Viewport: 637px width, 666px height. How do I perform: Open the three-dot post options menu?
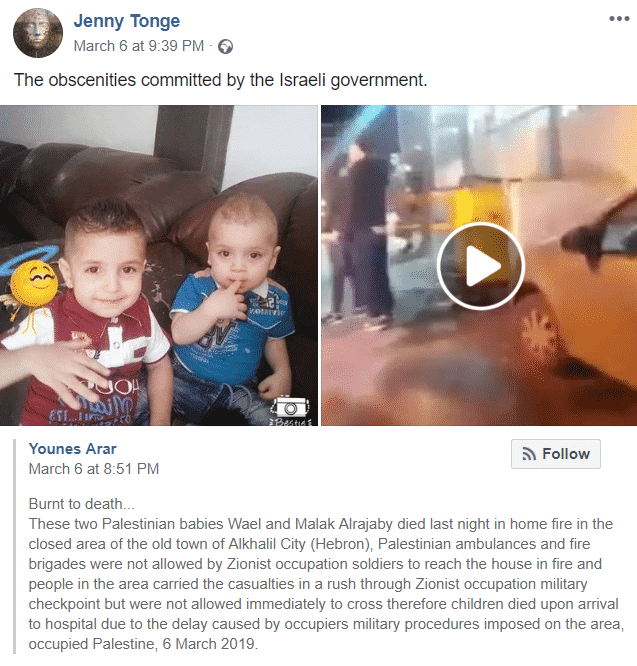tap(619, 18)
